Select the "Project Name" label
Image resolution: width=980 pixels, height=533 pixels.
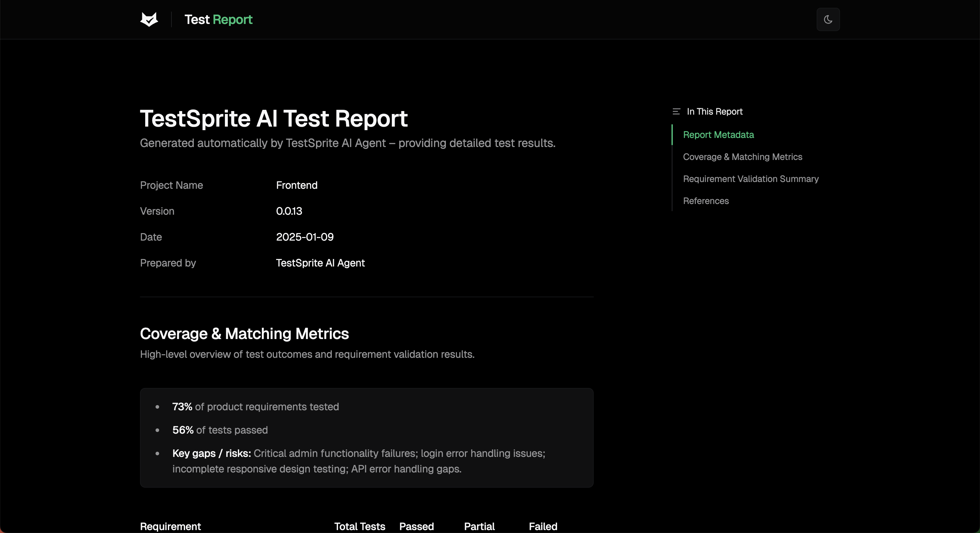[x=171, y=185]
